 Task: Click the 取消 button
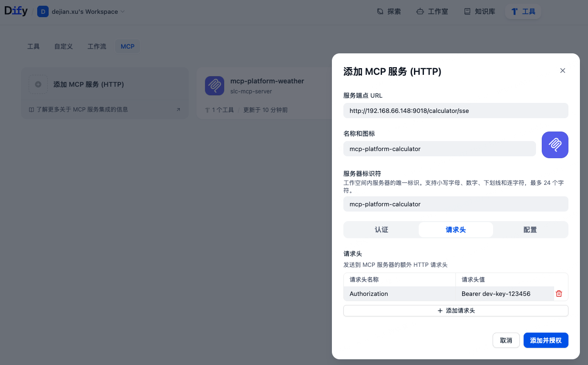tap(506, 340)
